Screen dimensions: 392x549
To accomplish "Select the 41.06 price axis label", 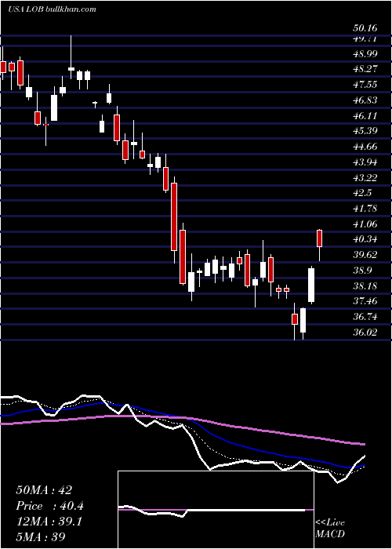I will [x=365, y=224].
